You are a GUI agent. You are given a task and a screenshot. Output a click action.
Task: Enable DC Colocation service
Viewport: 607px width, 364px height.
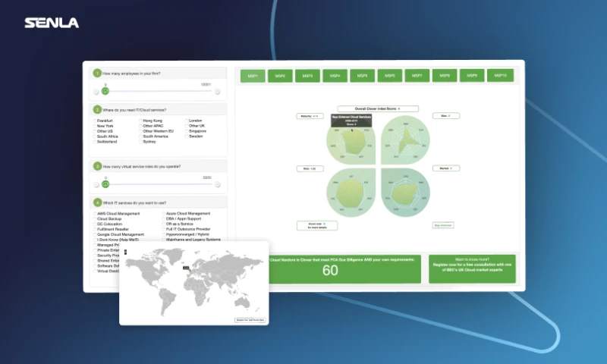pyautogui.click(x=94, y=224)
